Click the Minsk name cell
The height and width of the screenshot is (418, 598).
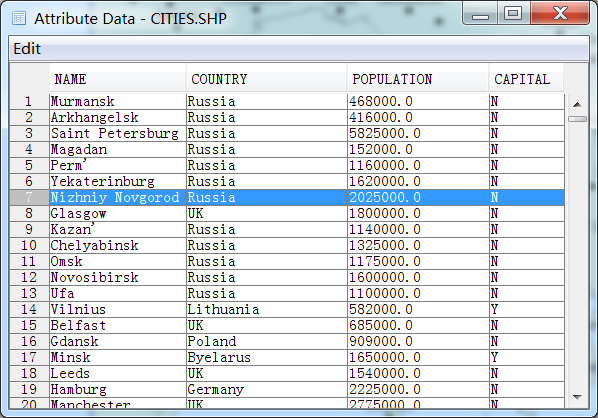[x=118, y=358]
